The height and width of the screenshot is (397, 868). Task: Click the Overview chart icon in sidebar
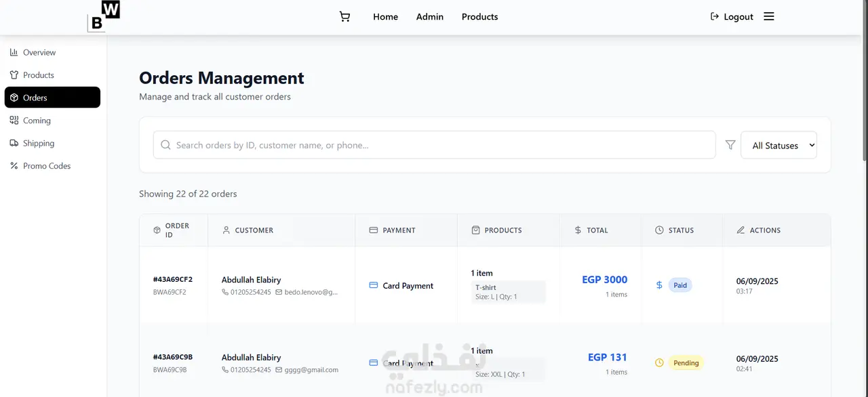click(14, 52)
